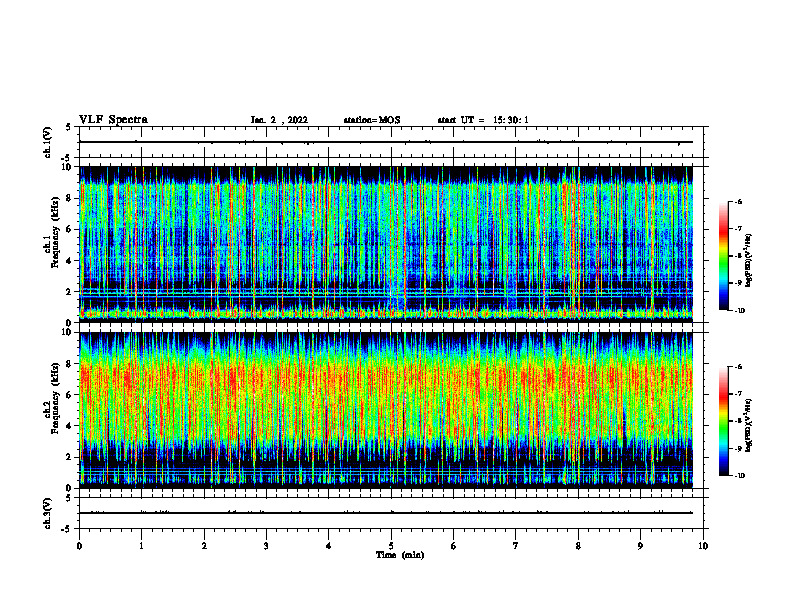Click the "ch.1(V)" axis label
Viewport: 792px width, 612px height.
[x=47, y=142]
